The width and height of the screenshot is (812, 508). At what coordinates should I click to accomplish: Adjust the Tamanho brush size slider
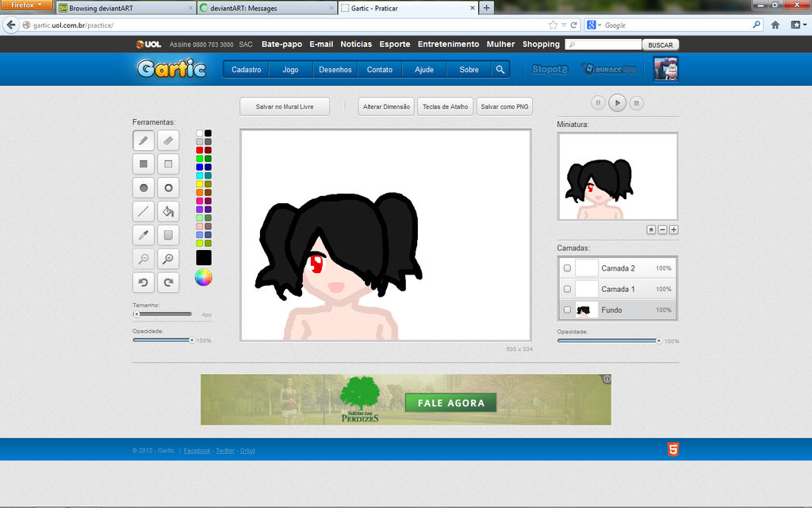coord(162,314)
